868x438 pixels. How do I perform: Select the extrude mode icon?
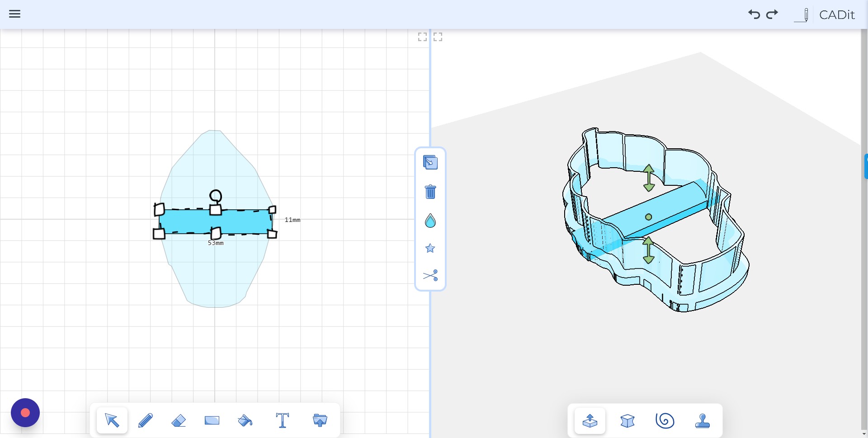[x=590, y=421]
